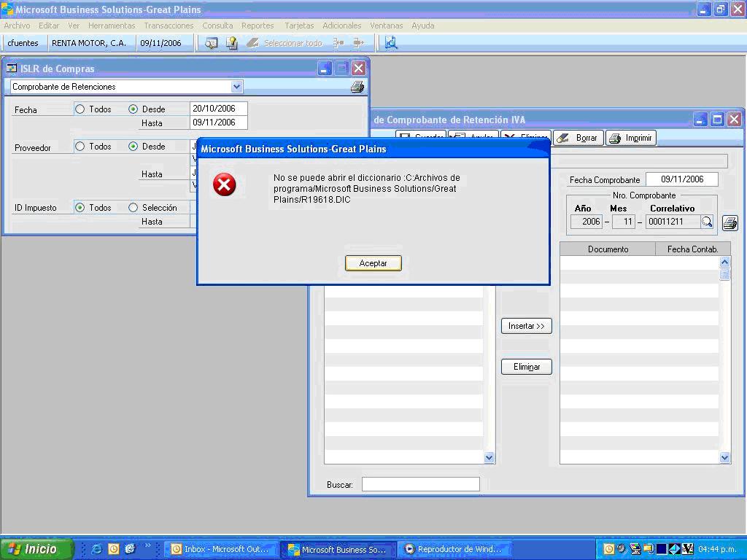
Task: Click the Buscar search field
Action: (421, 484)
